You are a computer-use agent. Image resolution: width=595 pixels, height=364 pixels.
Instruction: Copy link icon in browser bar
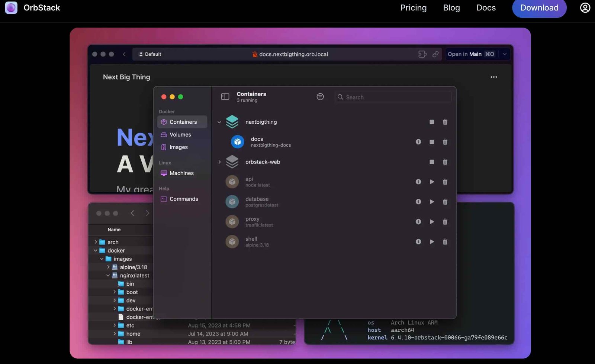click(x=435, y=54)
